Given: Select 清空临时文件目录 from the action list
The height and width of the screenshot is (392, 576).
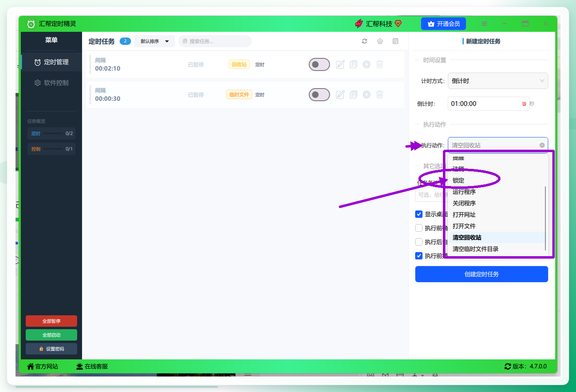Looking at the screenshot, I should point(496,249).
